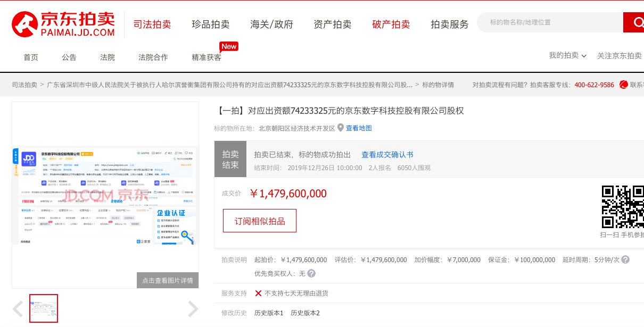Click the help icon beside 延时周期
644x327 pixels.
625,259
